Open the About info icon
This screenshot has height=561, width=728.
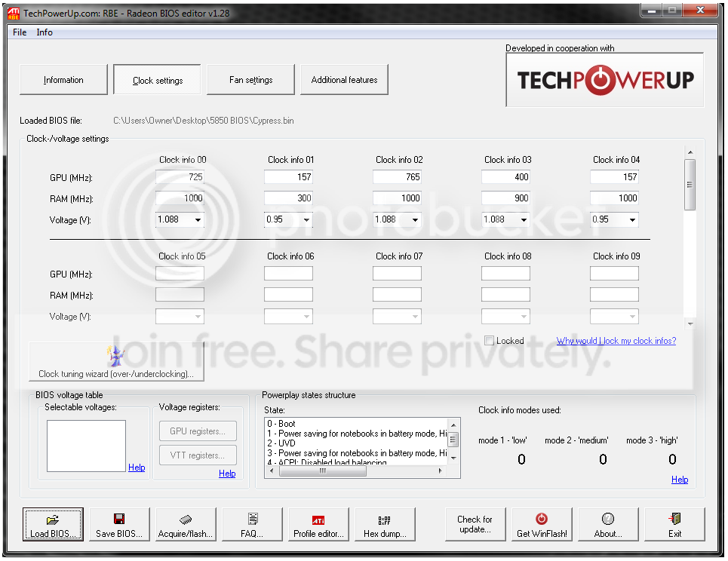click(x=607, y=520)
